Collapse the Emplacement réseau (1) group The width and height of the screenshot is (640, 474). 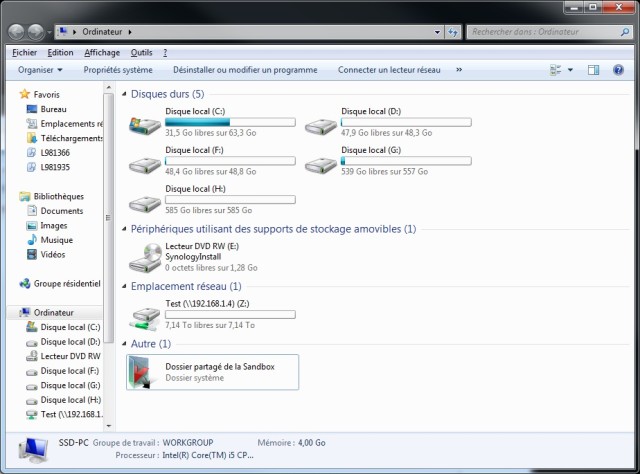click(x=124, y=286)
